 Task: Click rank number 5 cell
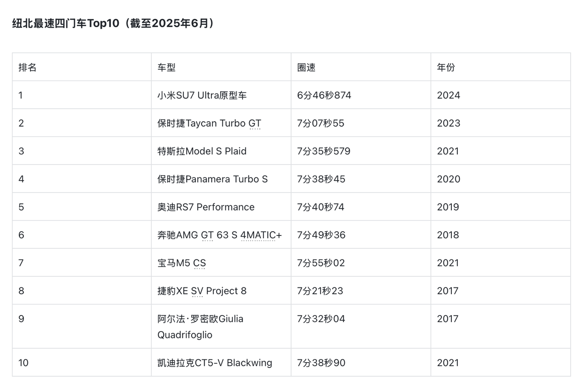82,207
